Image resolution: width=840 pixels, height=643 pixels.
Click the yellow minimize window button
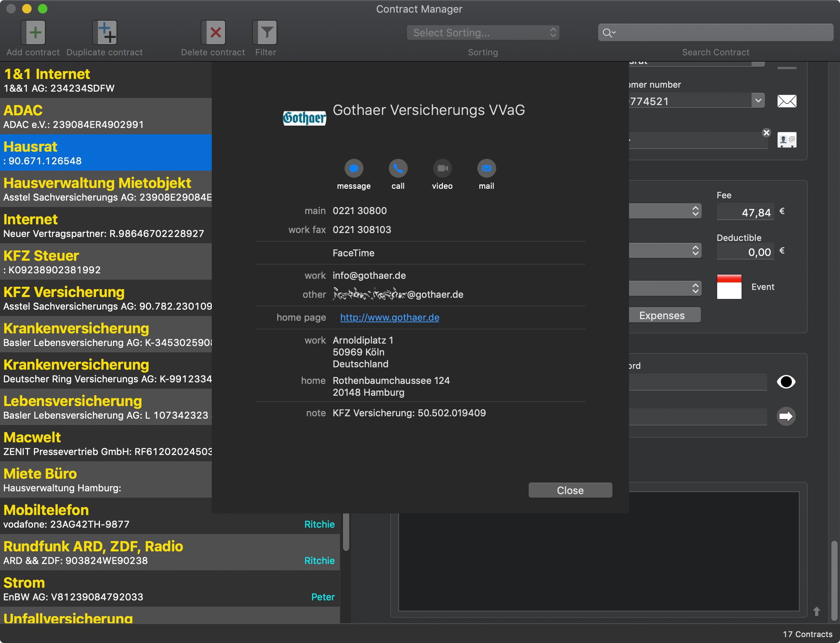click(27, 9)
